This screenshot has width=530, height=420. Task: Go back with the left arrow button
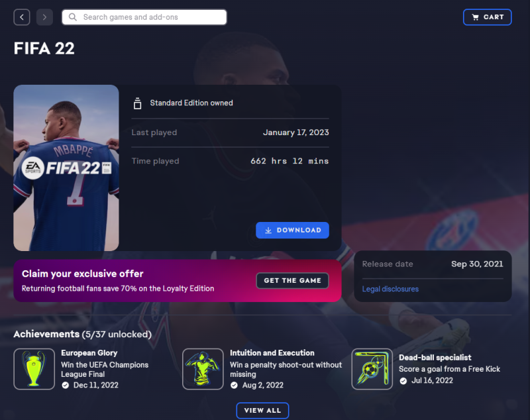[22, 17]
